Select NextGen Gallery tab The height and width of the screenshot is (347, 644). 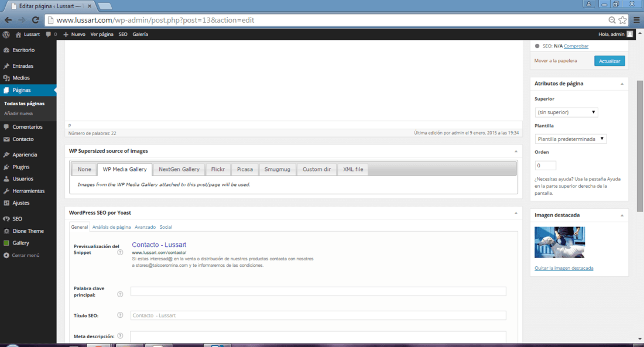pyautogui.click(x=179, y=169)
